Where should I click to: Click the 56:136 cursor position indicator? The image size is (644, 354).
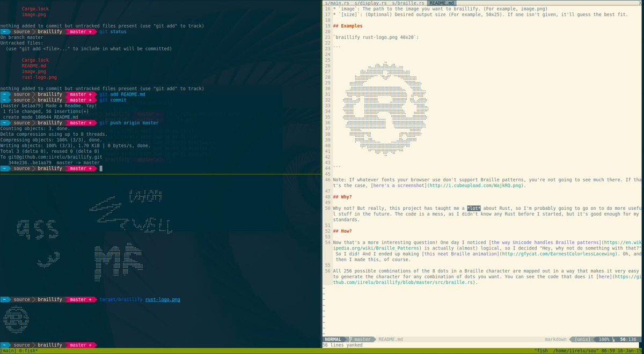point(628,340)
